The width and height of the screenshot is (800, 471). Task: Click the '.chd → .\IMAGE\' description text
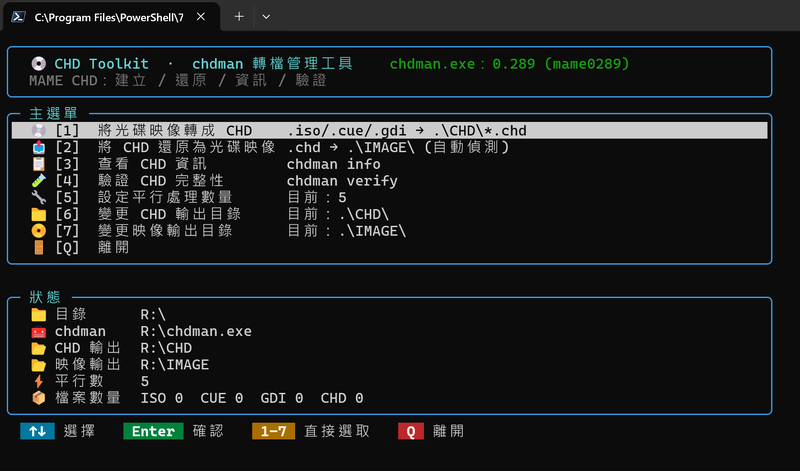[350, 147]
